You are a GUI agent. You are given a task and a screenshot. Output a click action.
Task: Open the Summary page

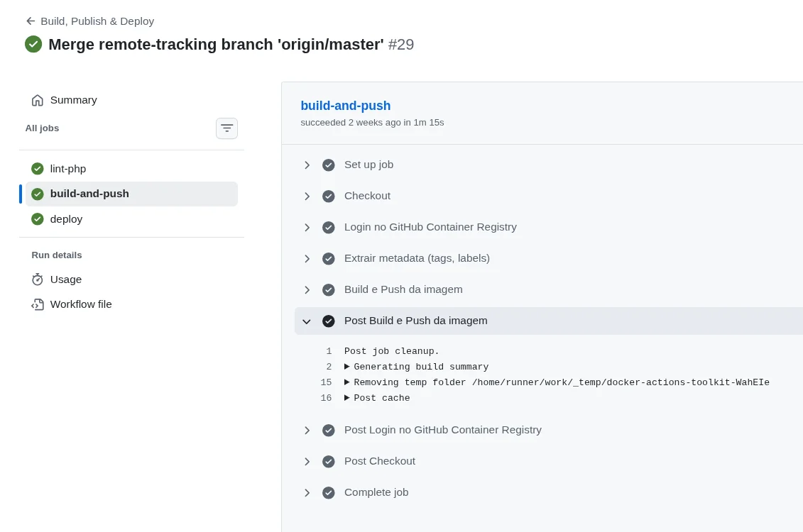coord(73,100)
